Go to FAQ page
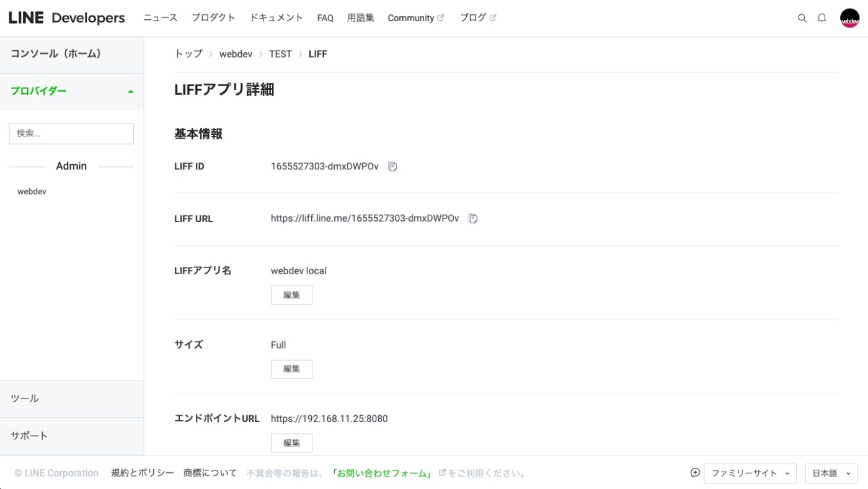This screenshot has width=868, height=489. click(325, 18)
